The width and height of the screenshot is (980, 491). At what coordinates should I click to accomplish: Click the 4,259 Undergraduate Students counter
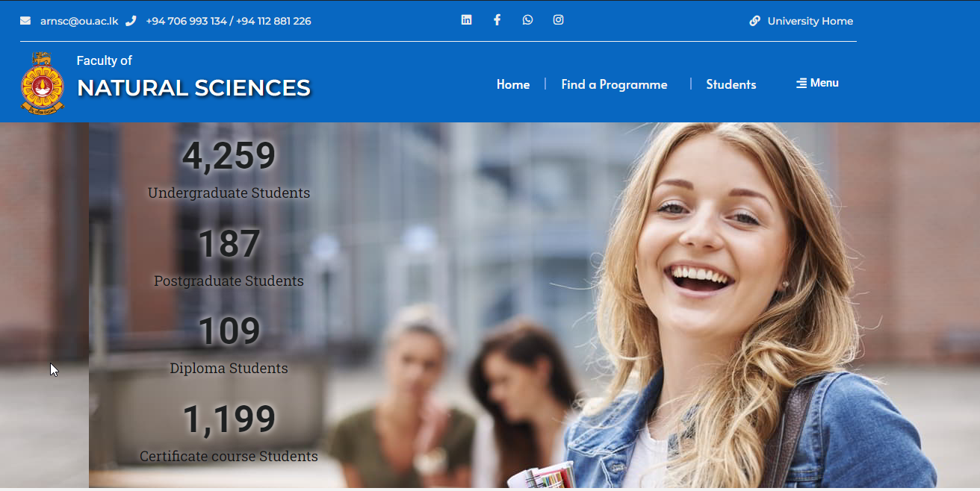(229, 157)
